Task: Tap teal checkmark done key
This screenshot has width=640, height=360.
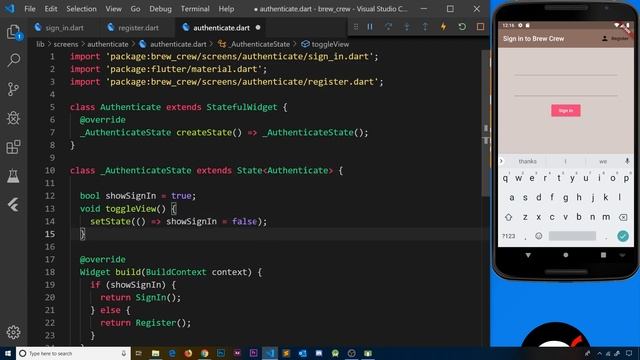Action: [623, 236]
